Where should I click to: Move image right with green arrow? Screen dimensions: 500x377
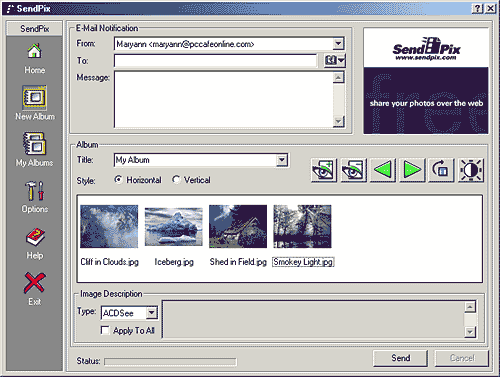412,170
